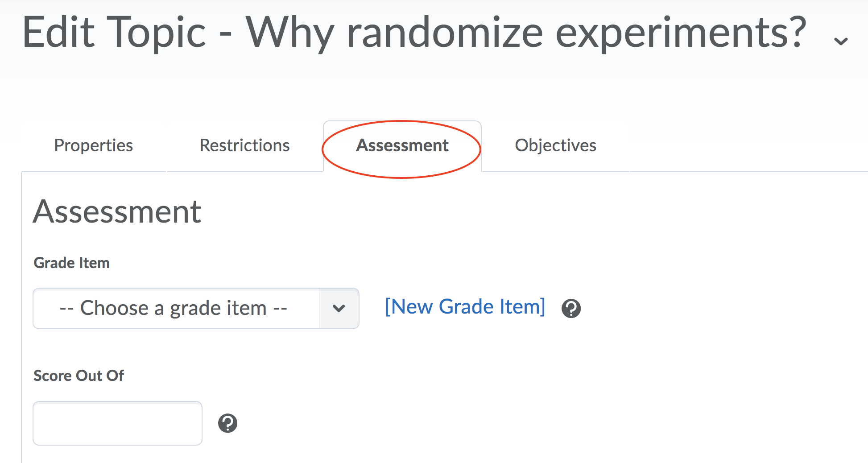Switch to the Properties tab
Viewport: 868px width, 463px height.
pyautogui.click(x=94, y=145)
